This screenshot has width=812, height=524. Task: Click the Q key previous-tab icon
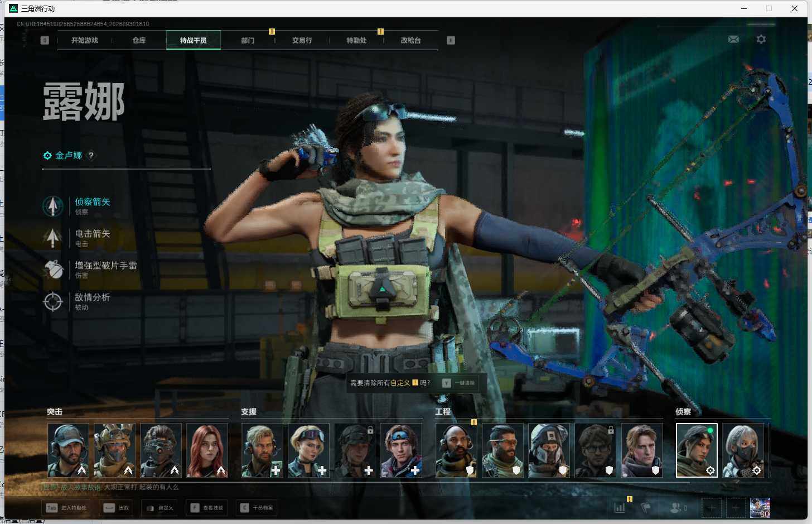click(x=45, y=40)
